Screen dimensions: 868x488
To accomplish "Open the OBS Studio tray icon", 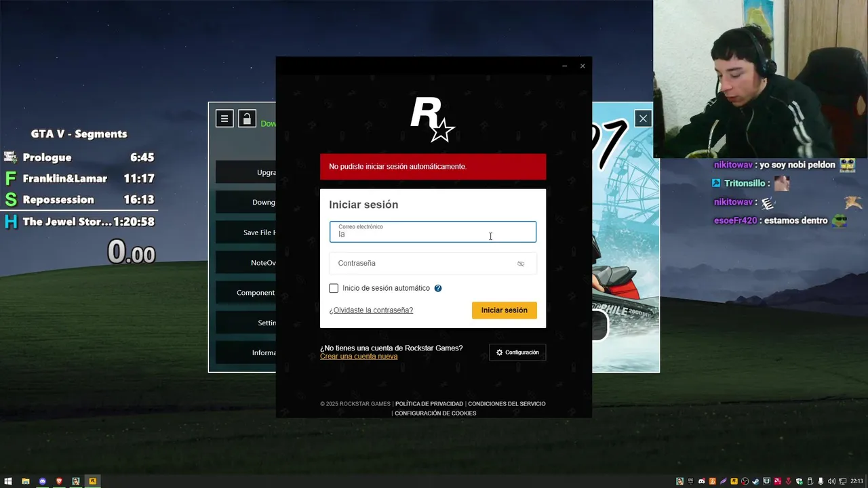I will (x=745, y=481).
